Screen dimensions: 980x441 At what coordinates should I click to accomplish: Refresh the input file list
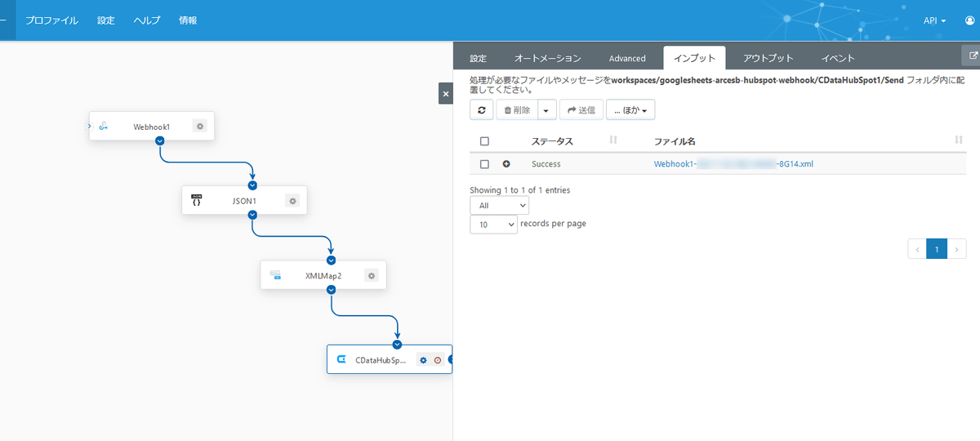(x=482, y=109)
